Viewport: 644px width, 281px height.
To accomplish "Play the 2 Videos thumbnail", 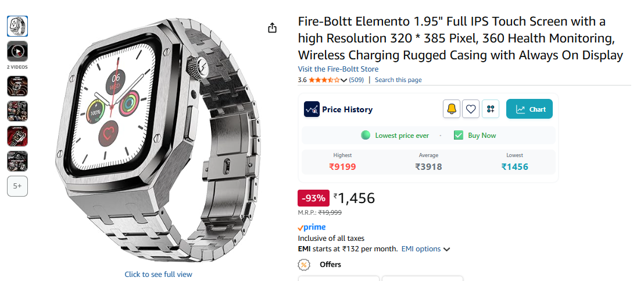I will pos(17,51).
